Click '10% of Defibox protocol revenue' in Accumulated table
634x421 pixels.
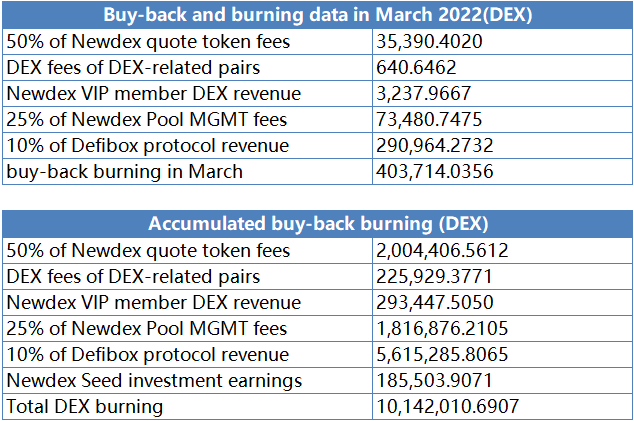pos(148,355)
